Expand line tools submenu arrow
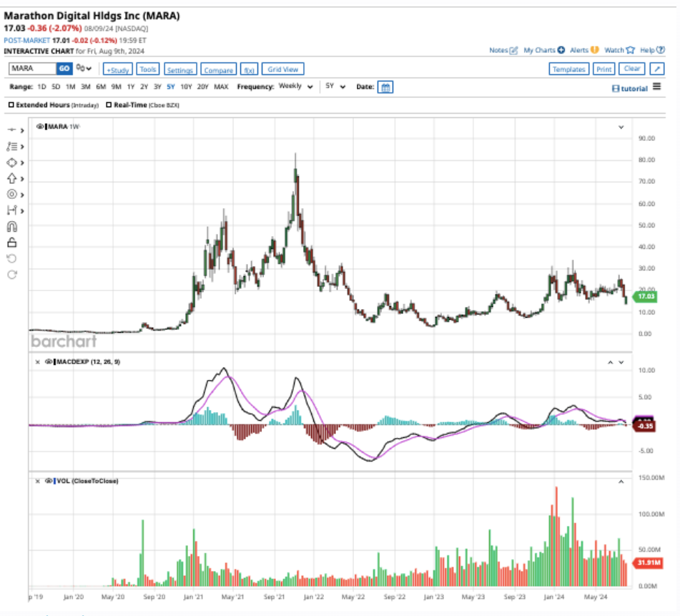The image size is (680, 616). [x=22, y=147]
